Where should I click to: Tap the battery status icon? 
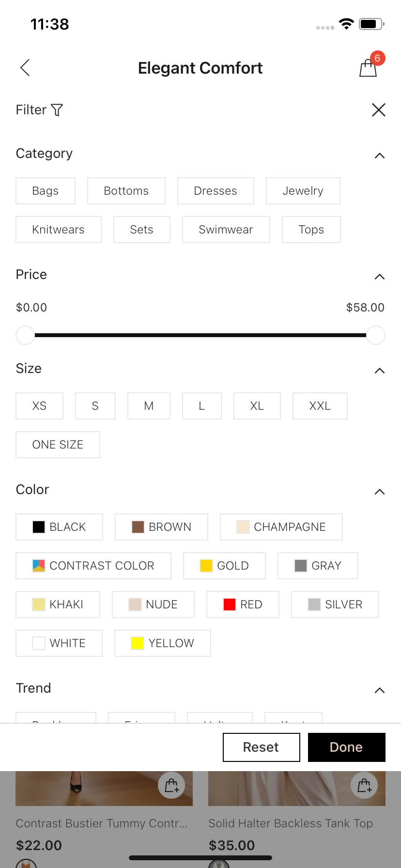click(x=371, y=24)
